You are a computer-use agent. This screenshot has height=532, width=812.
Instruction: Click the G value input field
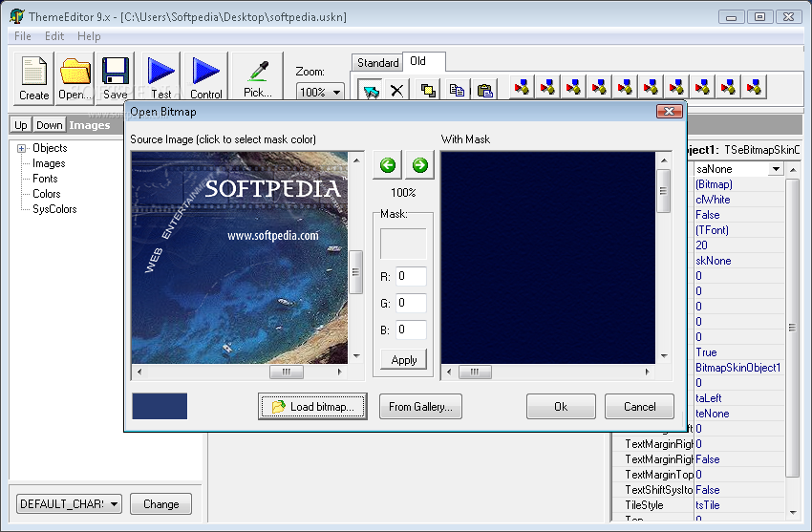point(411,303)
